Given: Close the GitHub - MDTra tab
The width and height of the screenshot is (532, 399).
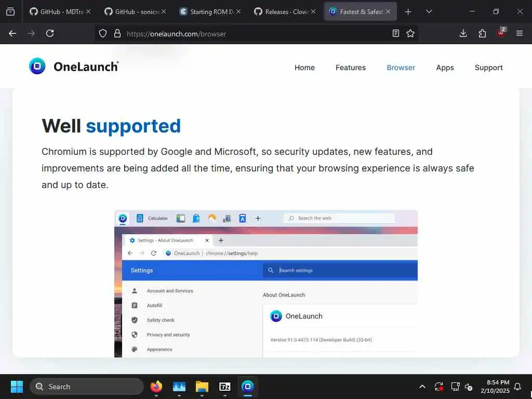Looking at the screenshot, I should [x=88, y=11].
